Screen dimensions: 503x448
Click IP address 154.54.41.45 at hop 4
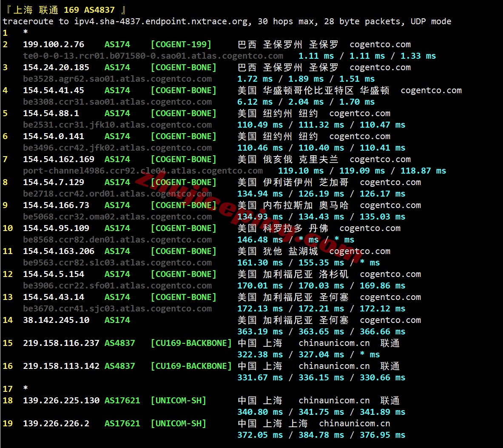54,90
